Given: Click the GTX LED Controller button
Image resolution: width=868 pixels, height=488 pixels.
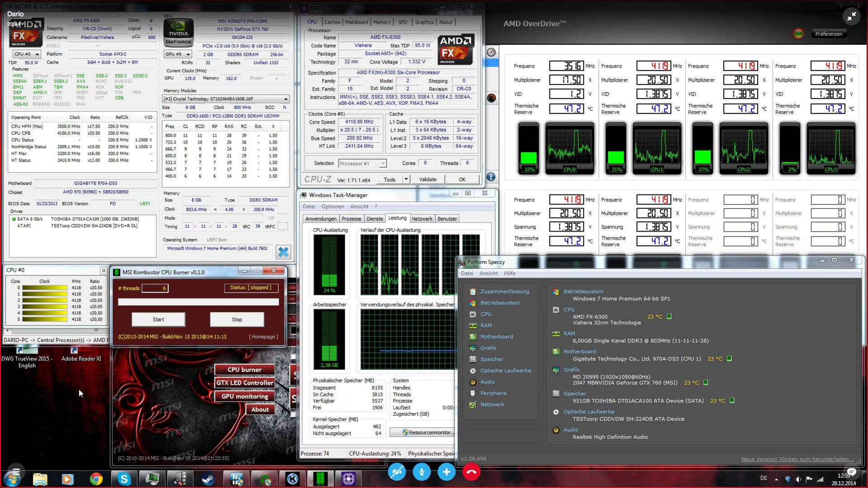Looking at the screenshot, I should pyautogui.click(x=245, y=383).
